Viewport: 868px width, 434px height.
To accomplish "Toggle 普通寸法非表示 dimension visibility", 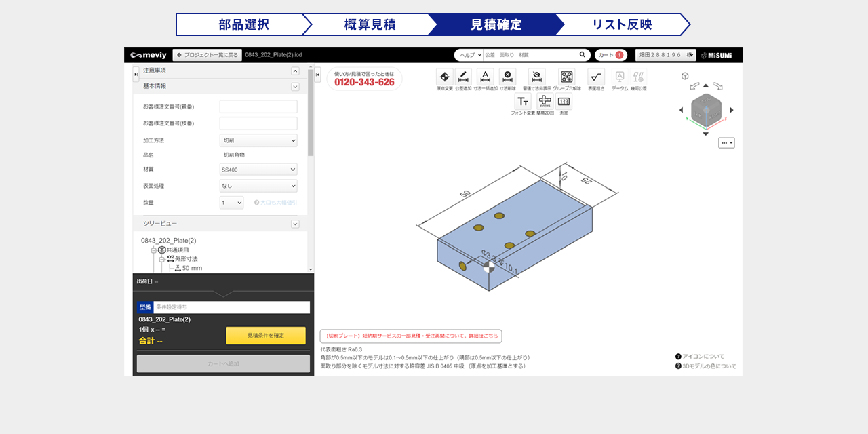I will point(536,77).
